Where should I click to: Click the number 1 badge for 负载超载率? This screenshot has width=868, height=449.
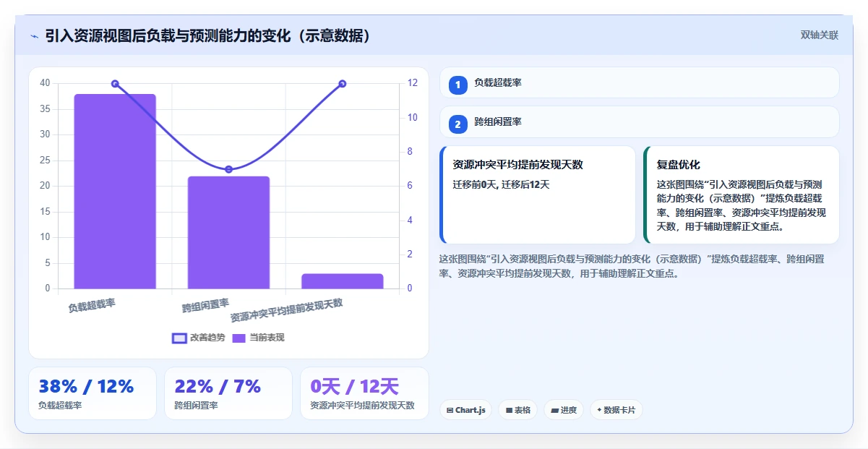click(x=457, y=85)
